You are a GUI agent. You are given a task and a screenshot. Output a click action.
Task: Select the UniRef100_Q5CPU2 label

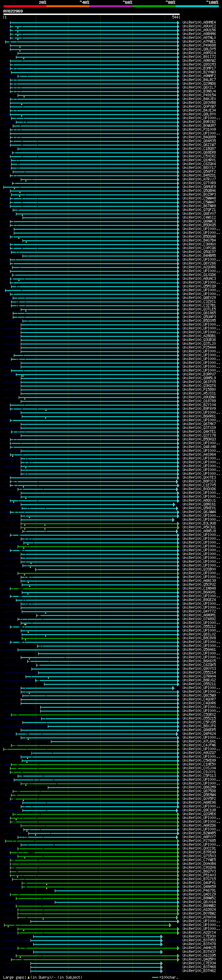tap(199, 584)
